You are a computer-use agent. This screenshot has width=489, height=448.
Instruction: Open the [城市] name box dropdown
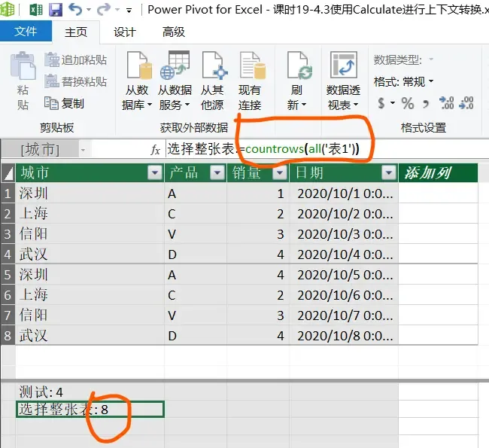point(83,150)
